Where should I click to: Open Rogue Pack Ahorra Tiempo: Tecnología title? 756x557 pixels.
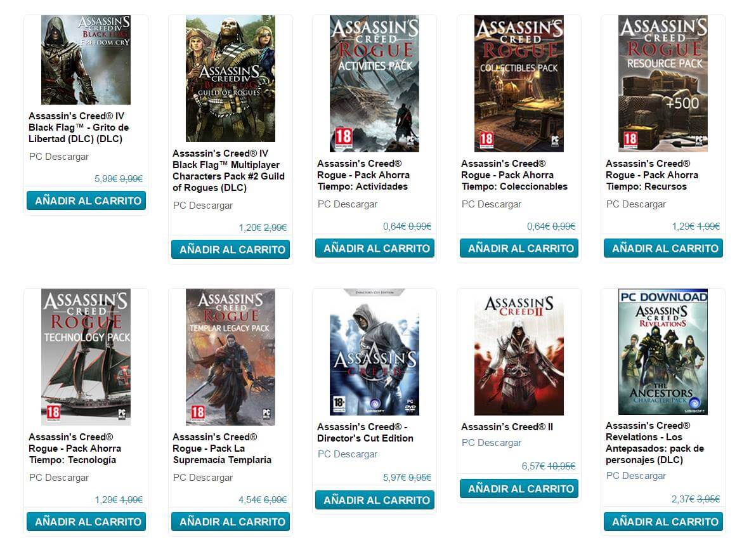coord(75,449)
